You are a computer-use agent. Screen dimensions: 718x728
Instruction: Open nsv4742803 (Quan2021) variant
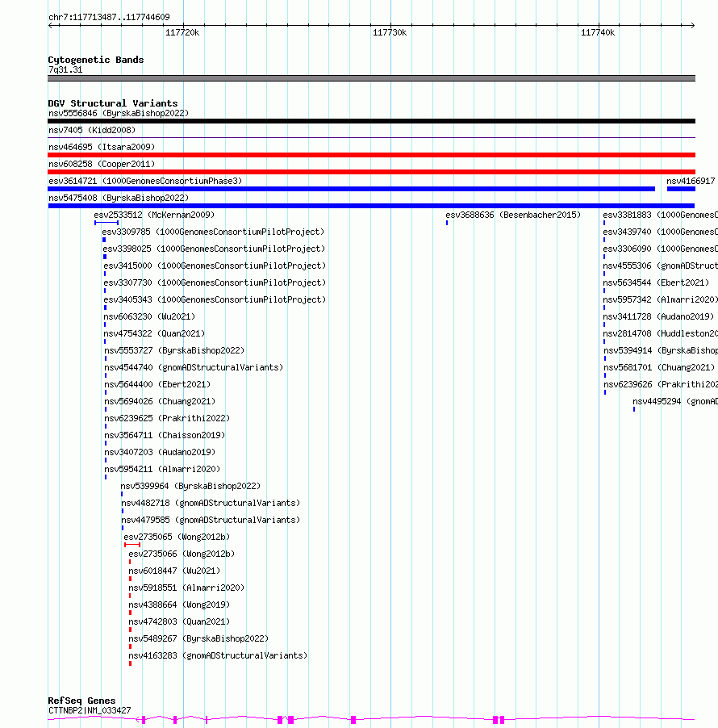point(179,621)
